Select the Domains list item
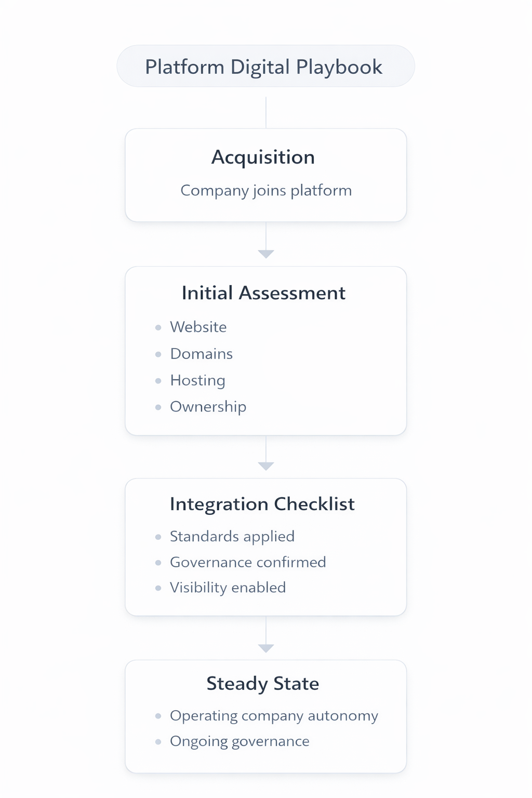This screenshot has height=798, width=532. 202,354
